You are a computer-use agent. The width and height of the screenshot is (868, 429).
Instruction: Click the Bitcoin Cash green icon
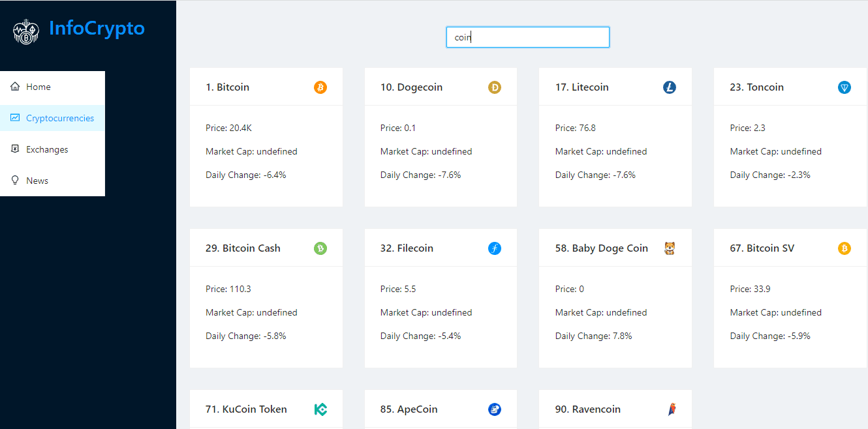(320, 248)
